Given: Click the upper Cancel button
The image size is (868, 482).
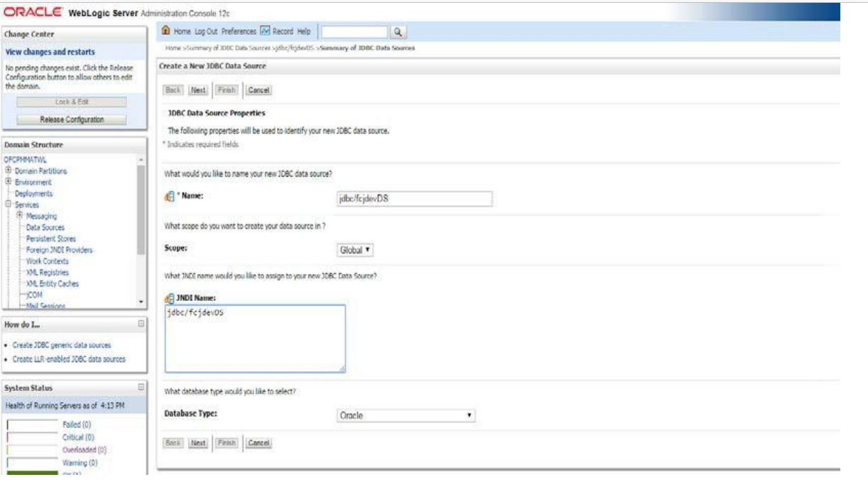Looking at the screenshot, I should 259,90.
